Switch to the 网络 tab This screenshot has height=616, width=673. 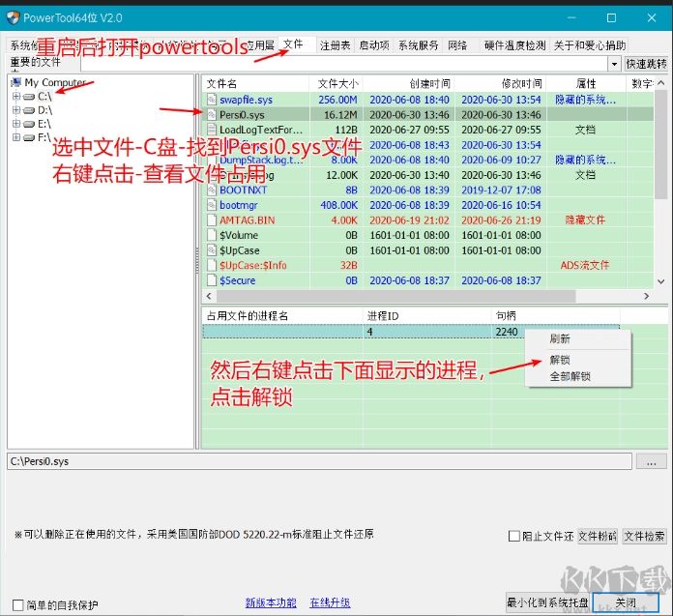[457, 45]
